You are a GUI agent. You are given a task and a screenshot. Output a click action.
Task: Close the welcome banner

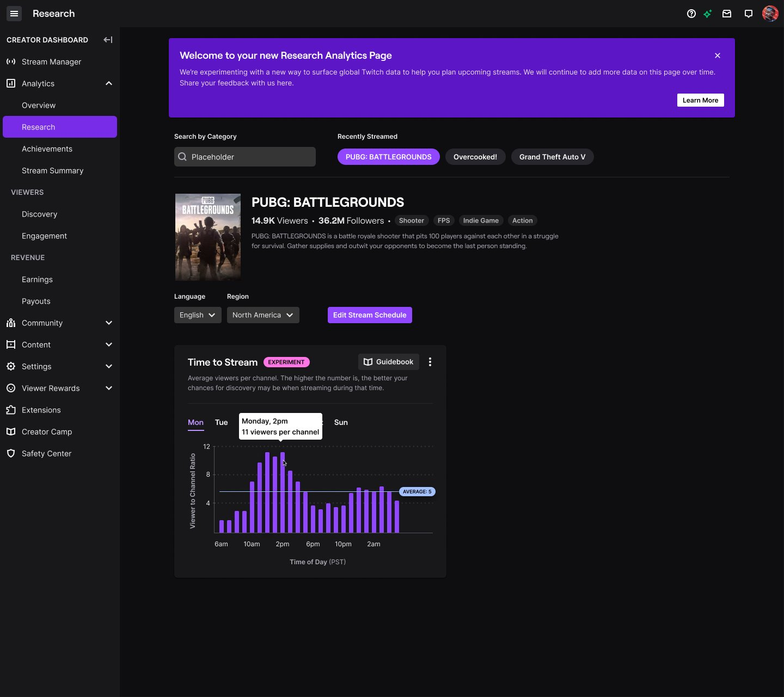718,55
